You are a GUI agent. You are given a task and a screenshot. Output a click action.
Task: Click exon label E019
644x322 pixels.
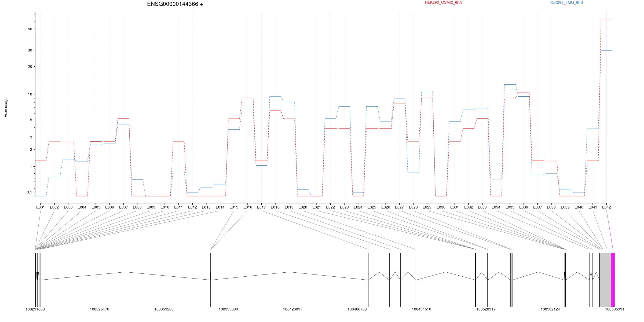[x=289, y=207]
